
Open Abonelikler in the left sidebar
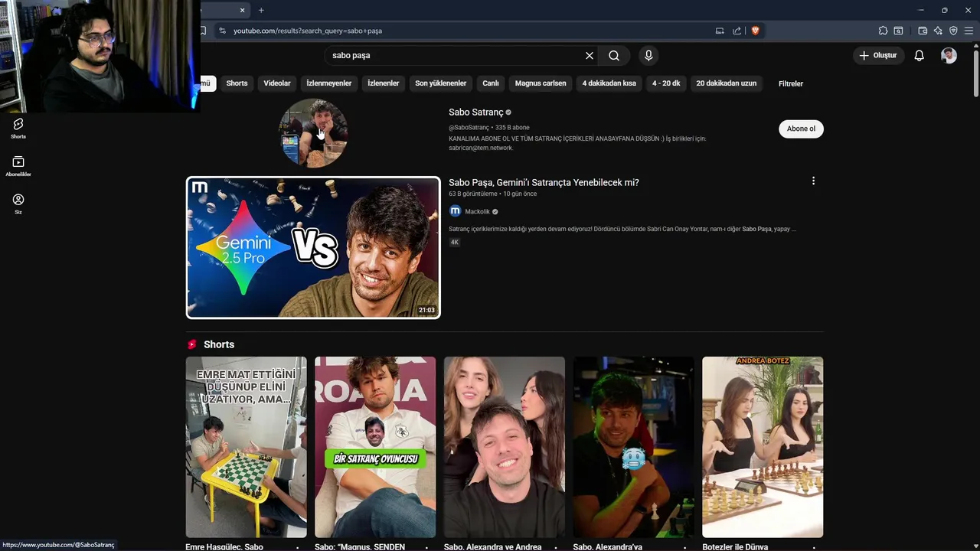point(18,166)
